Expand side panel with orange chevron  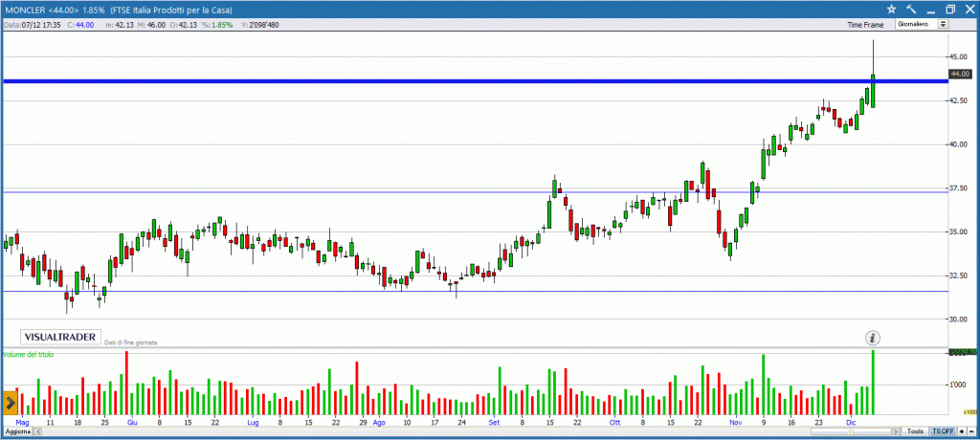[10, 403]
